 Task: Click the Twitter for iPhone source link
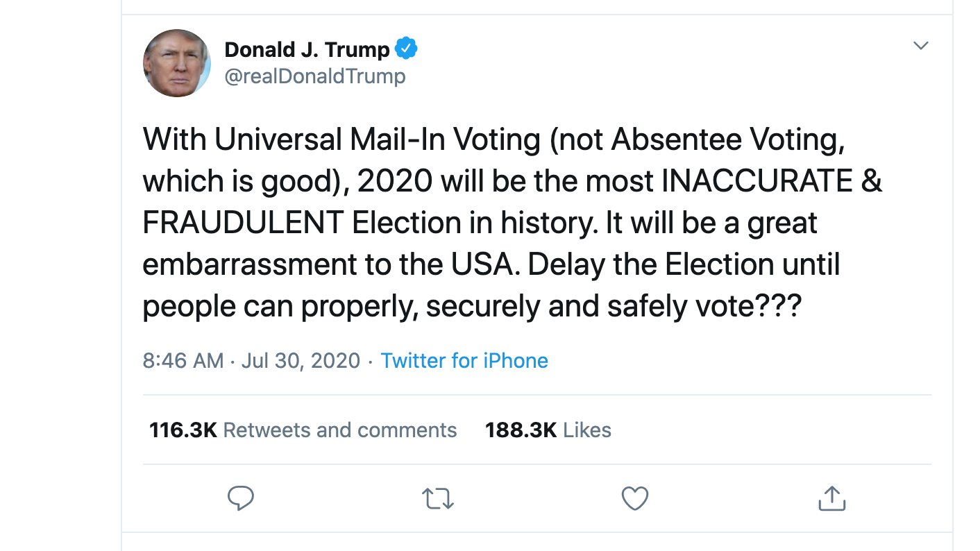coord(464,361)
